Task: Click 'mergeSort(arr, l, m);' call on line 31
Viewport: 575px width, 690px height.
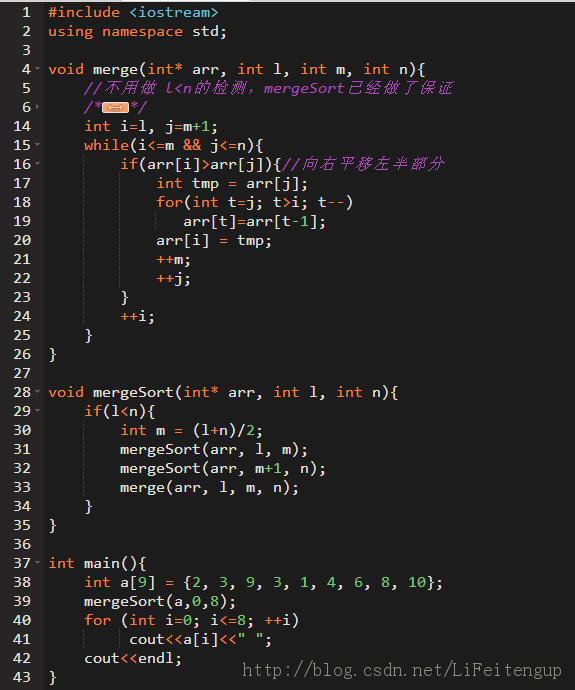Action: coord(214,450)
